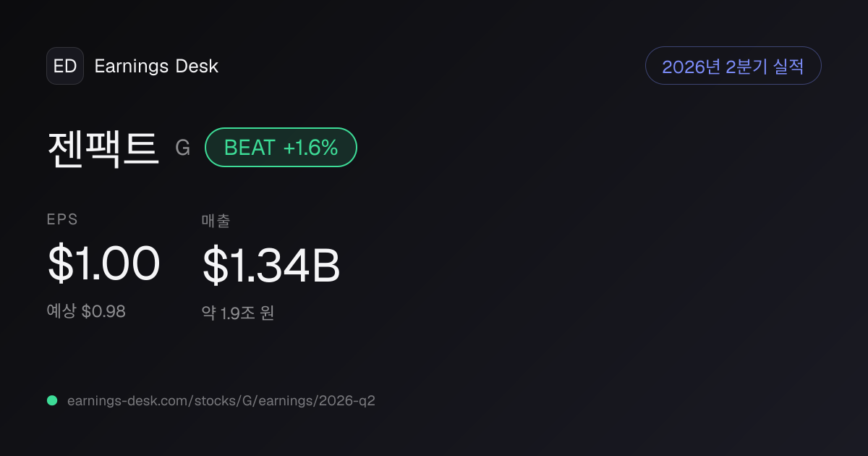Click the $1.34B revenue figure
Image resolution: width=868 pixels, height=456 pixels.
point(271,265)
